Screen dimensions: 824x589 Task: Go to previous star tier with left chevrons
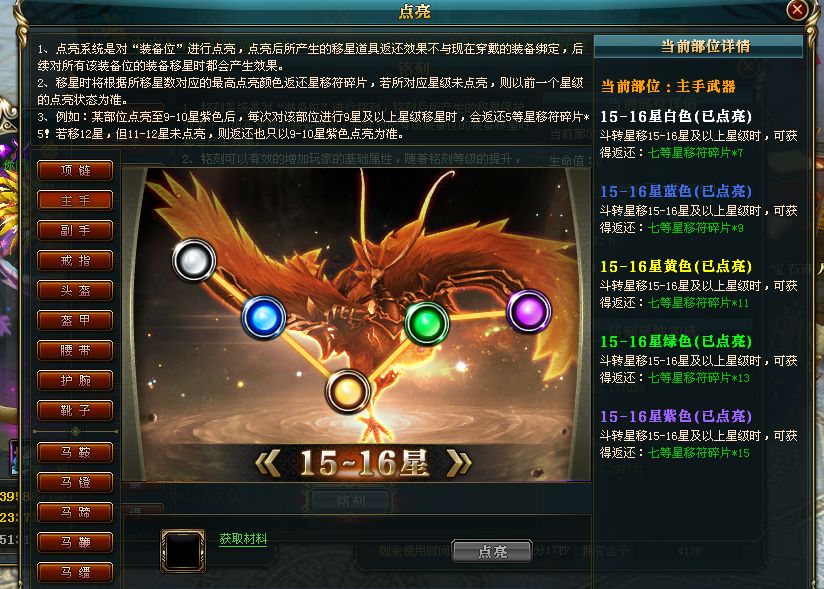click(269, 464)
